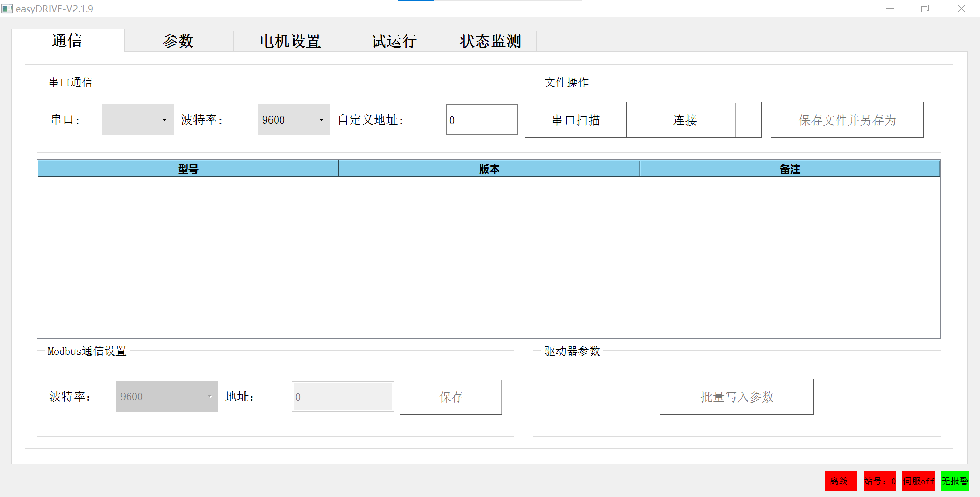Image resolution: width=980 pixels, height=497 pixels.
Task: Expand the 波特率 9600 baud rate dropdown
Action: point(293,120)
